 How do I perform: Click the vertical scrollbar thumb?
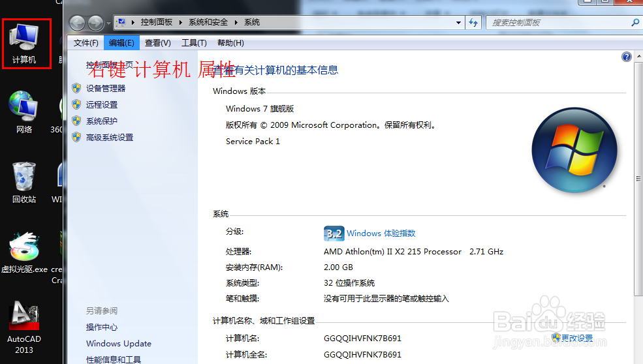[638, 179]
